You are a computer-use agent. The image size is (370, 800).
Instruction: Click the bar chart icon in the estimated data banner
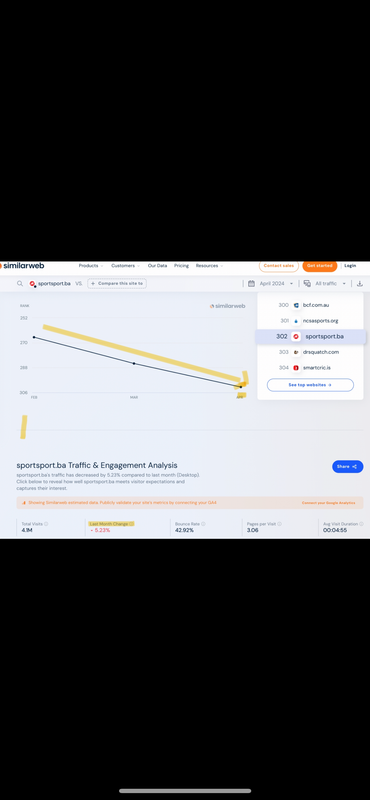pos(23,503)
